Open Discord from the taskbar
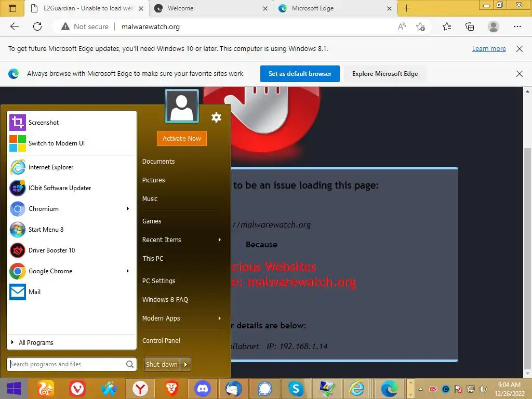 pos(203,389)
